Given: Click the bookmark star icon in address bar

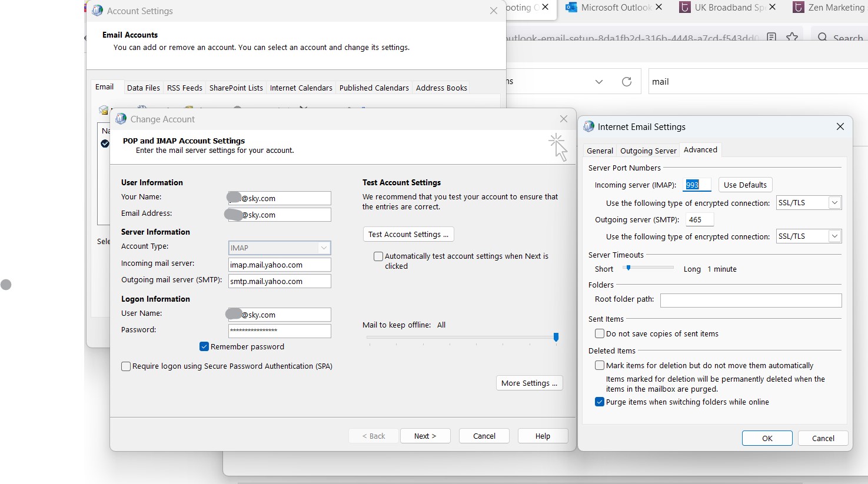Looking at the screenshot, I should (x=792, y=38).
